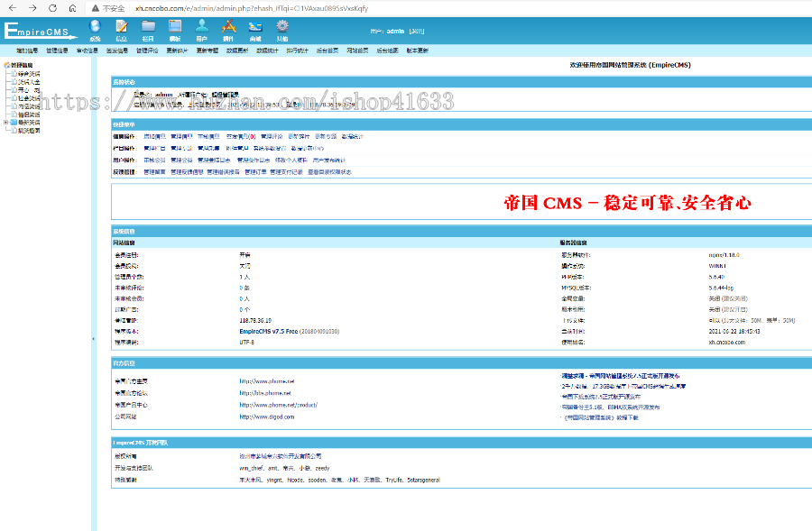Select 数据统计 in the top submenu bar

tap(267, 50)
